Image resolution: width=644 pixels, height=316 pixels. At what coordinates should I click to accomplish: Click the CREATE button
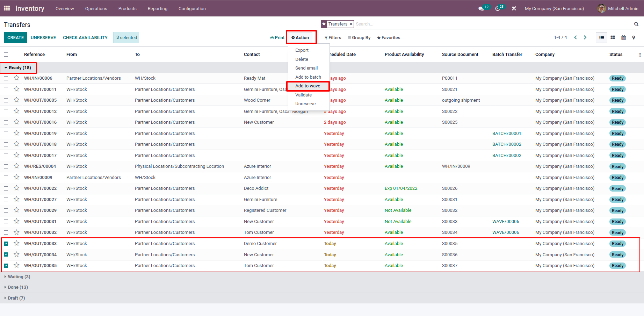[15, 38]
